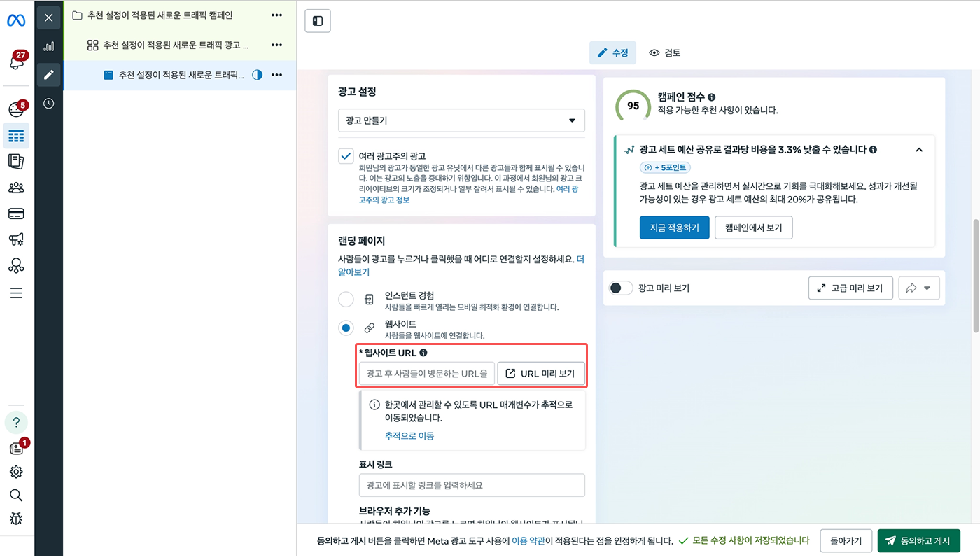Select the pencil edit icon in dark sidebar
This screenshot has width=980, height=560.
coord(48,75)
